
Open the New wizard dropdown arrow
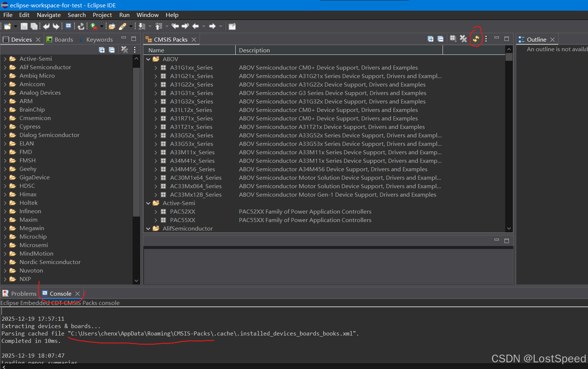coord(15,26)
